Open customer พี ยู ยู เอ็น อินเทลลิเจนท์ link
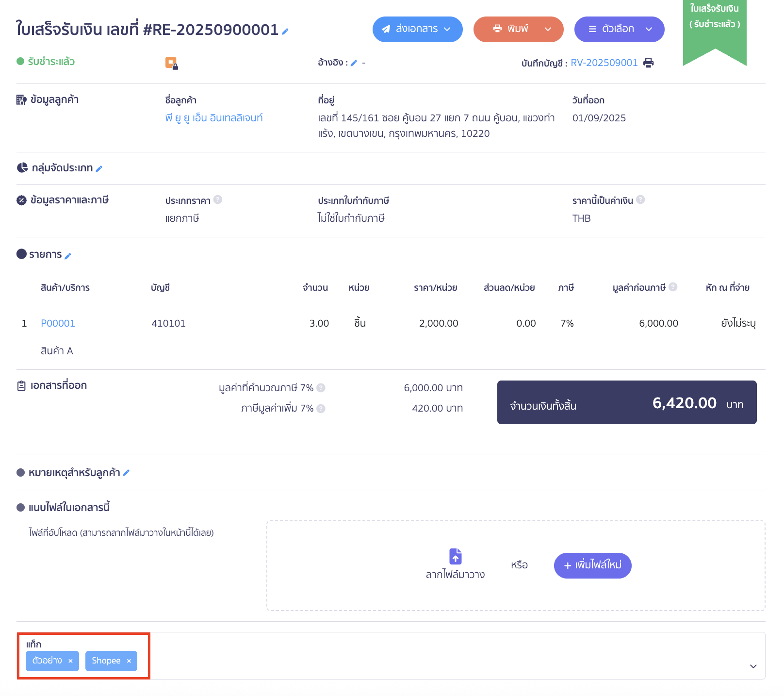The height and width of the screenshot is (696, 784). click(214, 118)
